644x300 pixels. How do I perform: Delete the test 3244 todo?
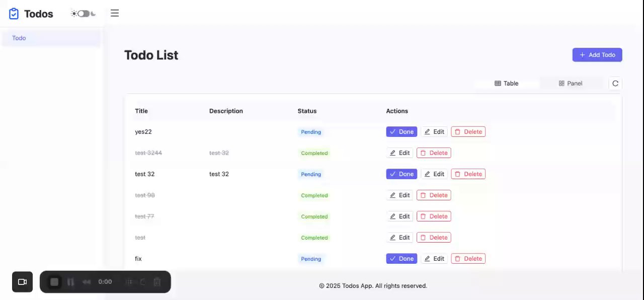[434, 153]
